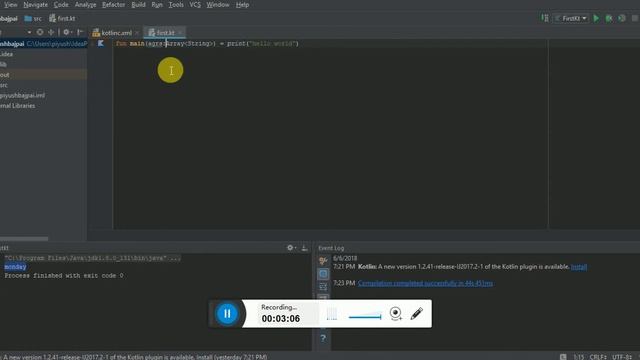
Task: Open the Code menu
Action: 61,5
